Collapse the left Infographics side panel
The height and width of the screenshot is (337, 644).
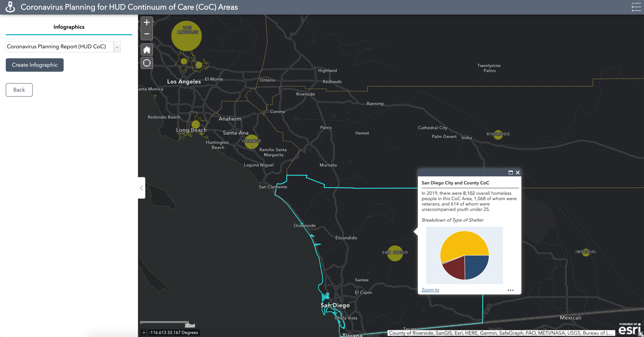142,188
